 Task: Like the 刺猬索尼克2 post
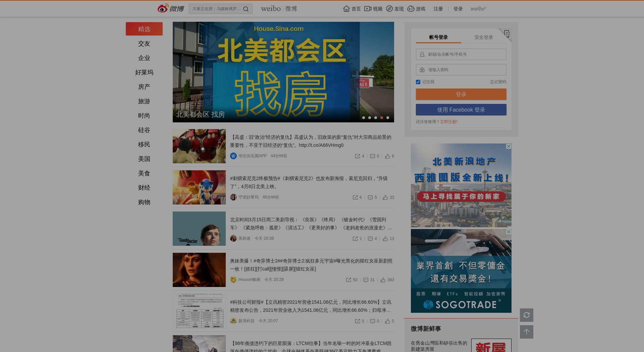point(385,197)
